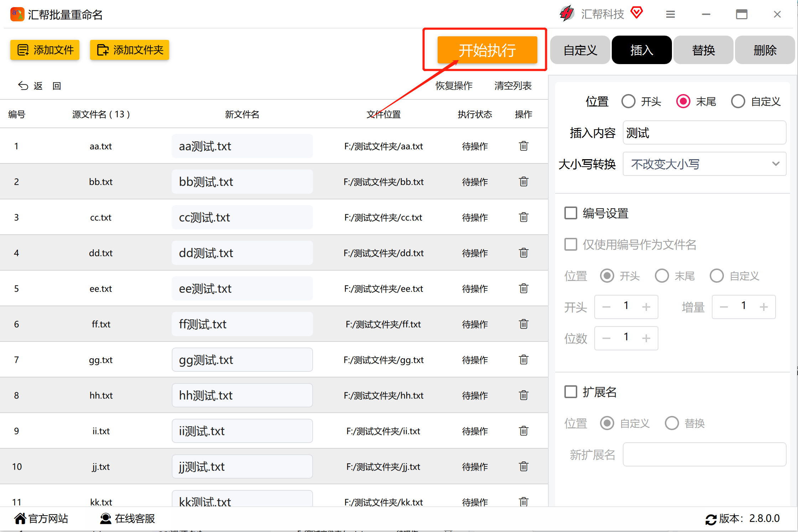Image resolution: width=798 pixels, height=532 pixels.
Task: Click the 新文件名 column header
Action: click(x=242, y=114)
